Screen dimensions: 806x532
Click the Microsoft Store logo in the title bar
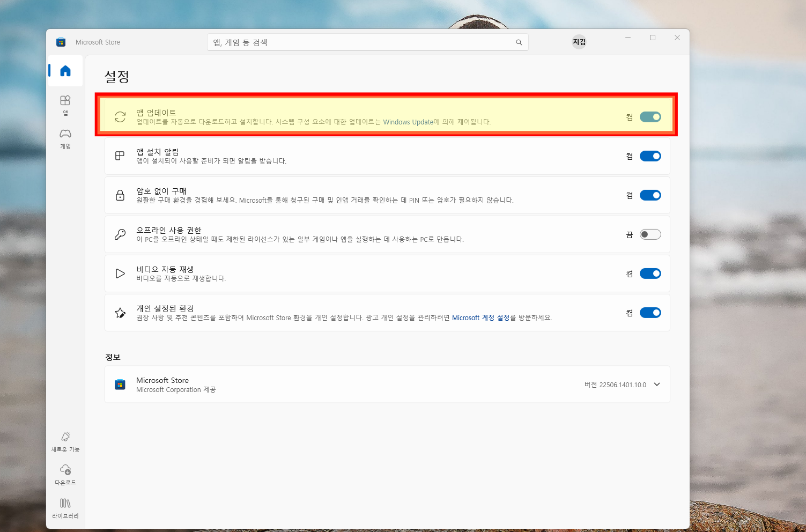click(61, 42)
